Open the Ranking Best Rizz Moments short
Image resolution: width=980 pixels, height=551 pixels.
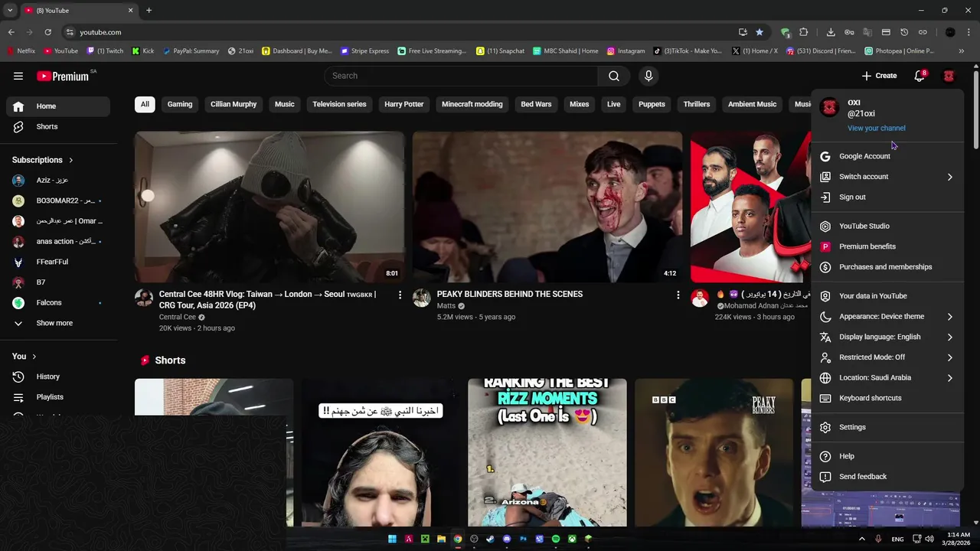(547, 453)
